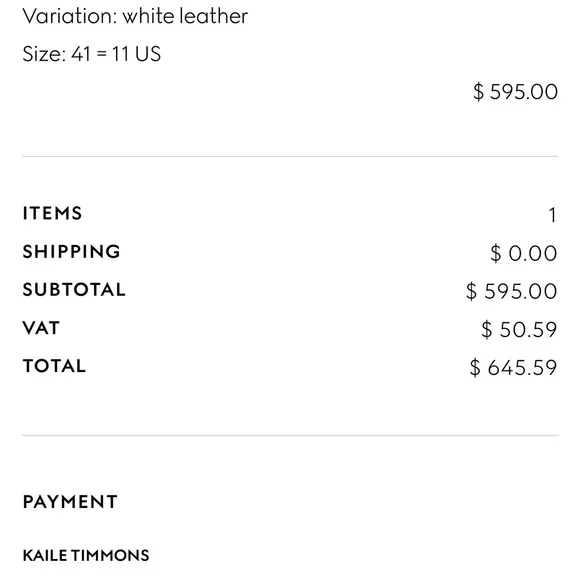Image resolution: width=580 pixels, height=580 pixels.
Task: Select the ITEMS label
Action: (52, 213)
